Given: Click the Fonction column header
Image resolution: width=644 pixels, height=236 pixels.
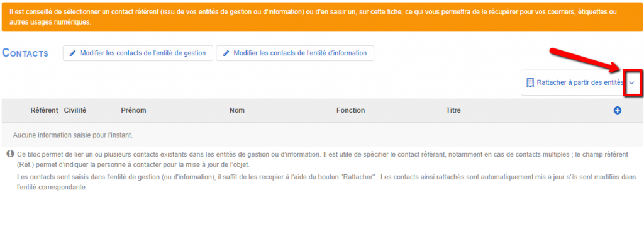Looking at the screenshot, I should 350,110.
